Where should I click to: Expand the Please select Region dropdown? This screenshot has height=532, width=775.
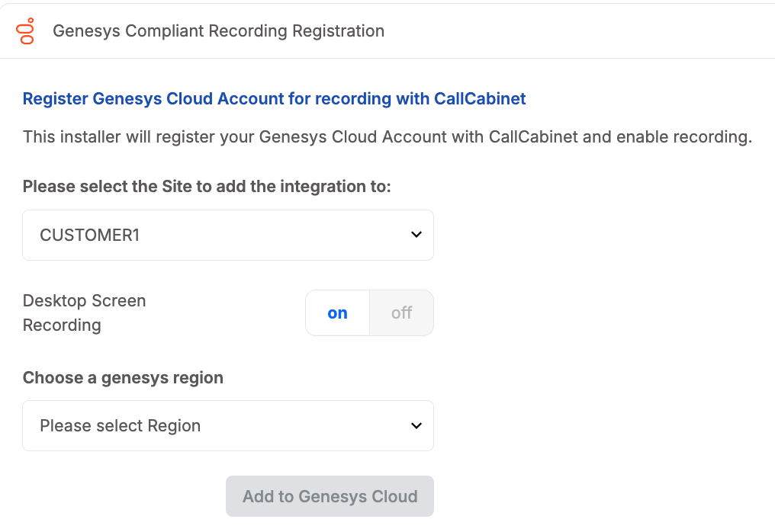pos(228,425)
